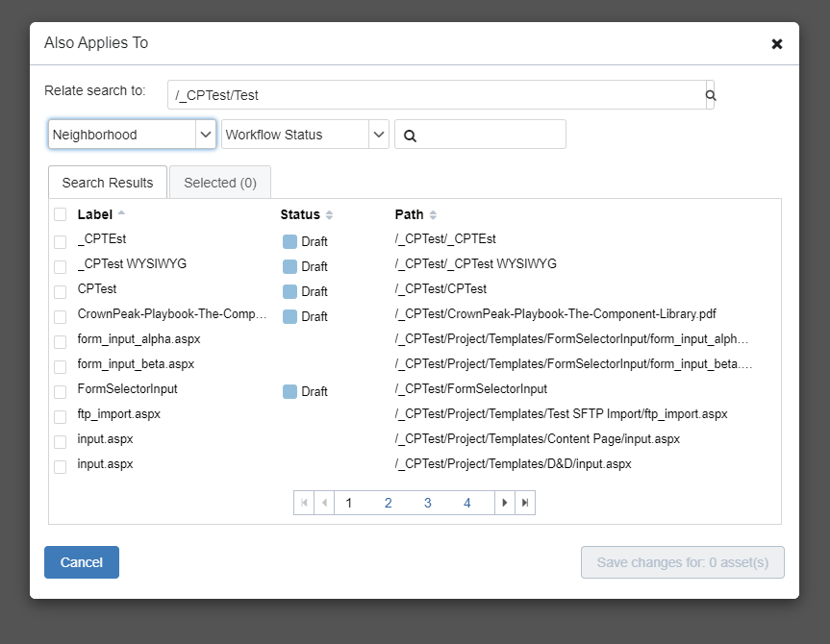Check the form_input_alpha.aspx checkbox

(61, 342)
